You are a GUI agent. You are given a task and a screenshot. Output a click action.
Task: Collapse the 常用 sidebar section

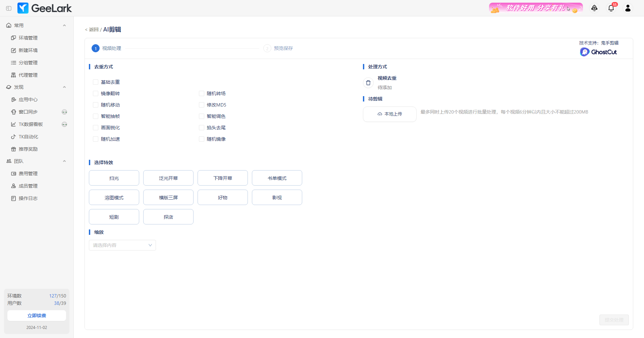[64, 25]
